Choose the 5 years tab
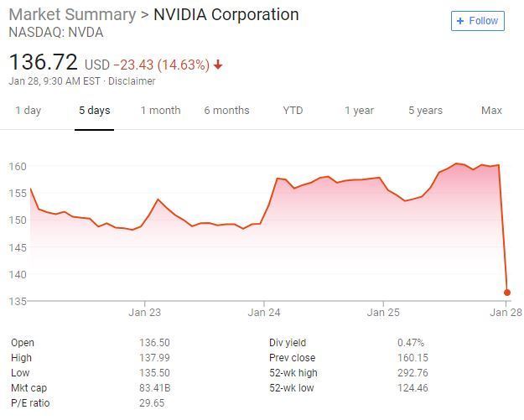The height and width of the screenshot is (420, 524). 425,111
